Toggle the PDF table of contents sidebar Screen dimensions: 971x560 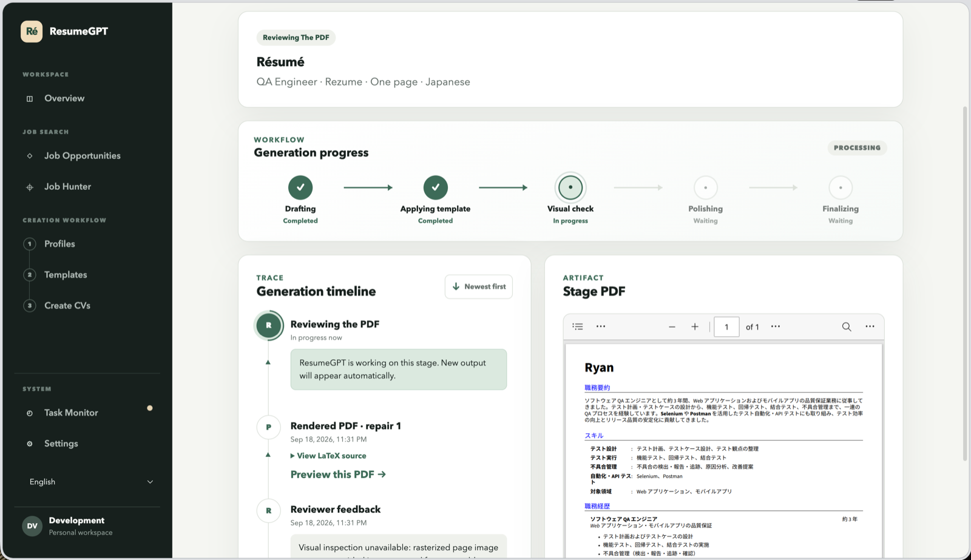(x=578, y=326)
